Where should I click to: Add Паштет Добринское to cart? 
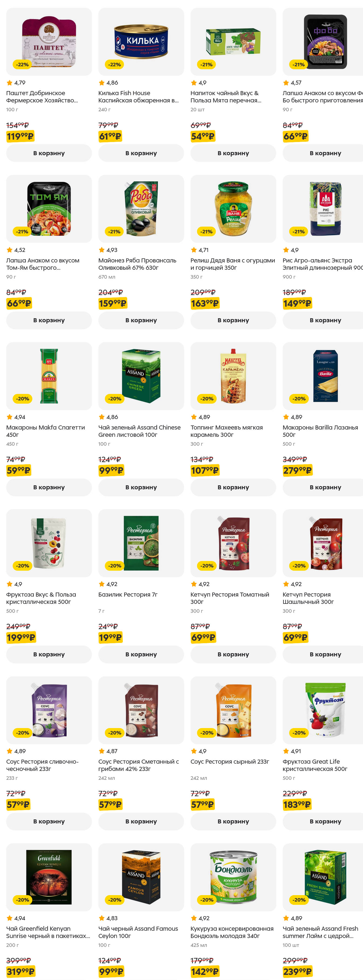[x=49, y=153]
